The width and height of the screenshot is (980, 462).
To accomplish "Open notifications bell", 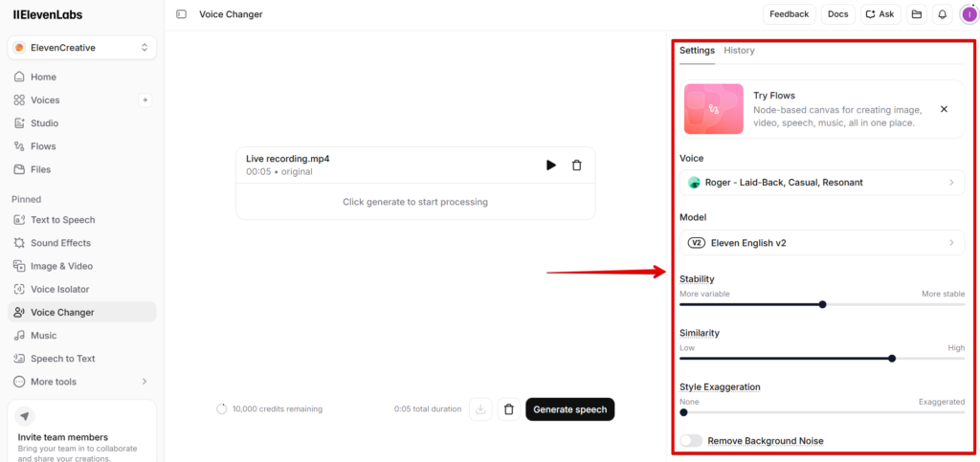I will [x=943, y=14].
